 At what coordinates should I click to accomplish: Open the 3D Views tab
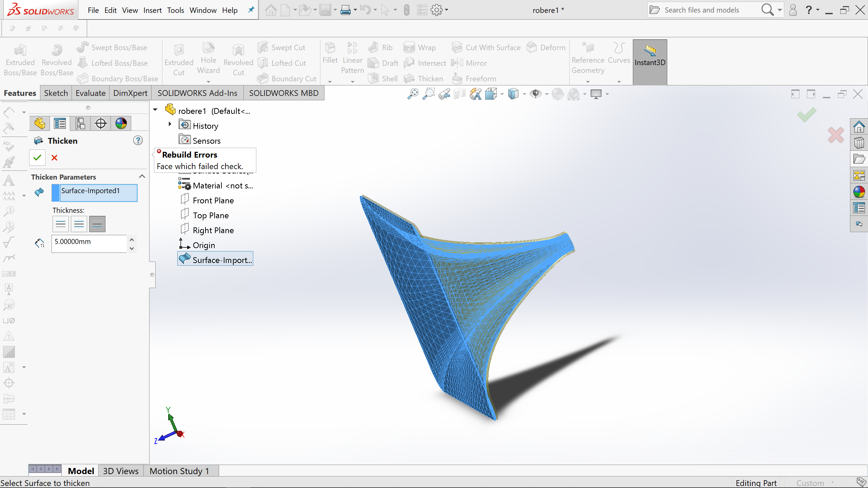click(x=121, y=471)
